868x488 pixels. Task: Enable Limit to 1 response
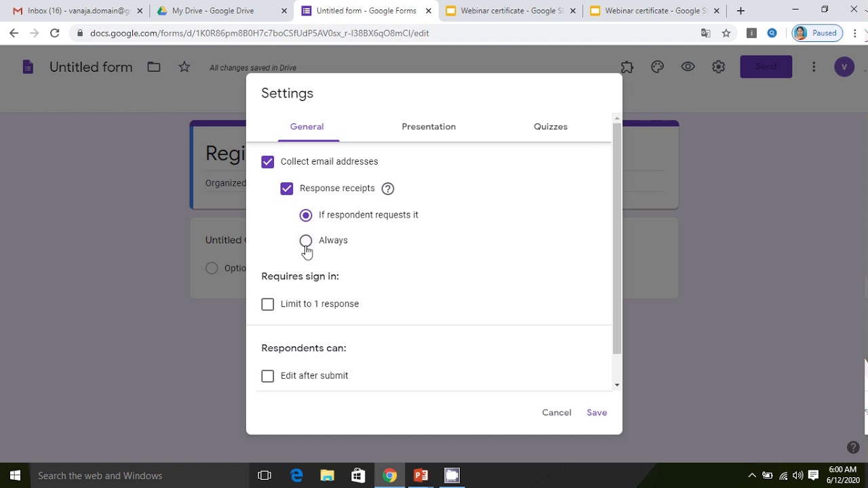click(x=268, y=304)
